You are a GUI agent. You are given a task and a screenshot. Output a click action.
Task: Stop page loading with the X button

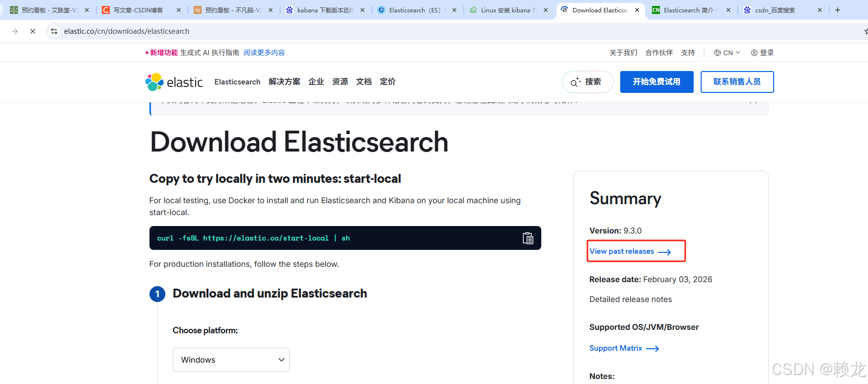[33, 31]
